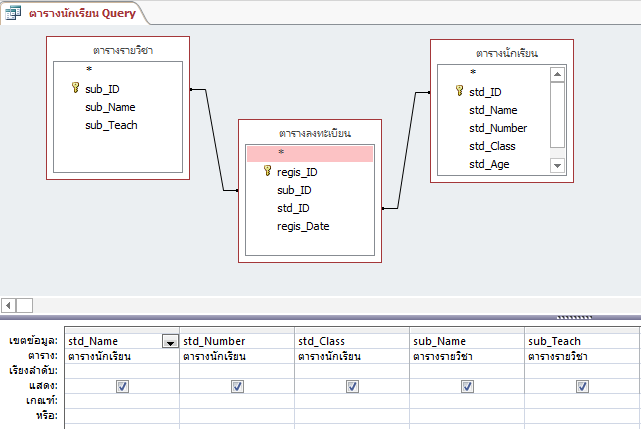Toggle Show checkbox under sub_Teach column

click(582, 385)
